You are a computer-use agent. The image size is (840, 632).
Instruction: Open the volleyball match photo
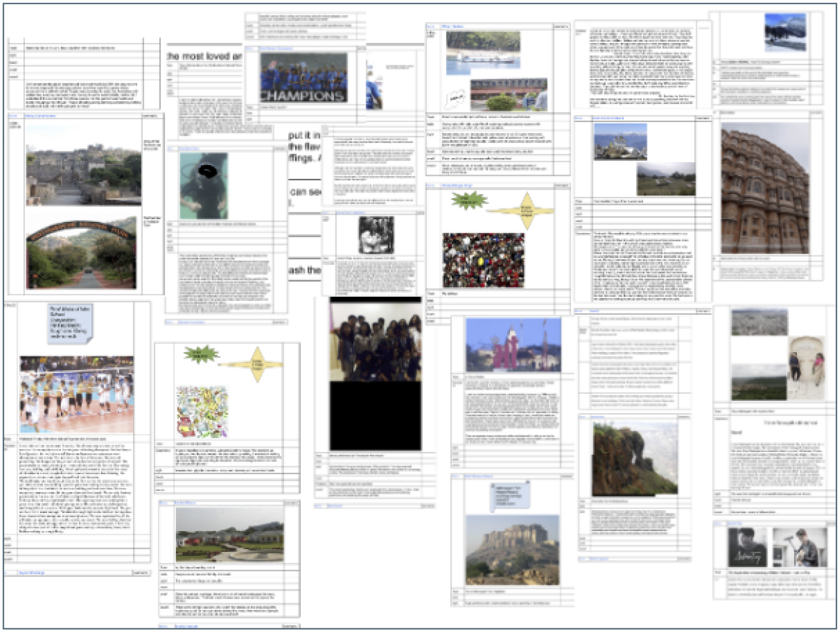click(x=77, y=394)
